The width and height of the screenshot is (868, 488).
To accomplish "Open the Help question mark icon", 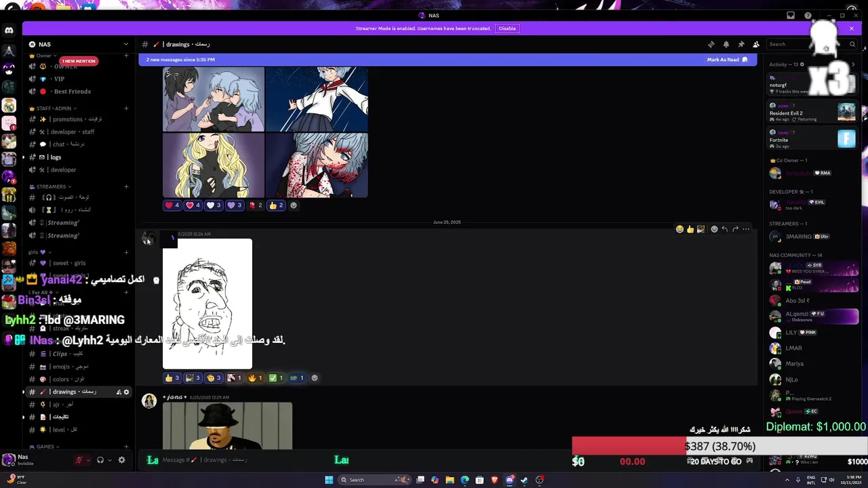I will (x=808, y=16).
